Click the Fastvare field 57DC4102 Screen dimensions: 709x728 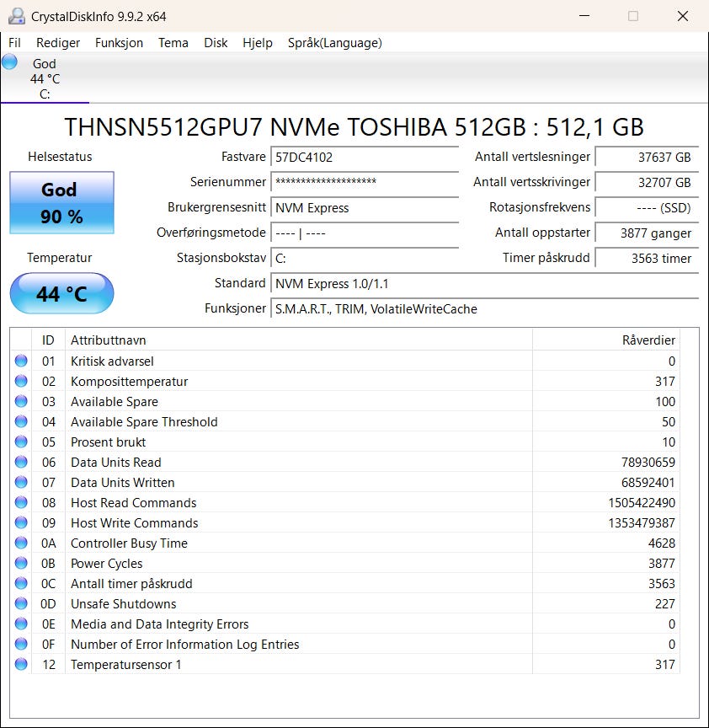(365, 157)
